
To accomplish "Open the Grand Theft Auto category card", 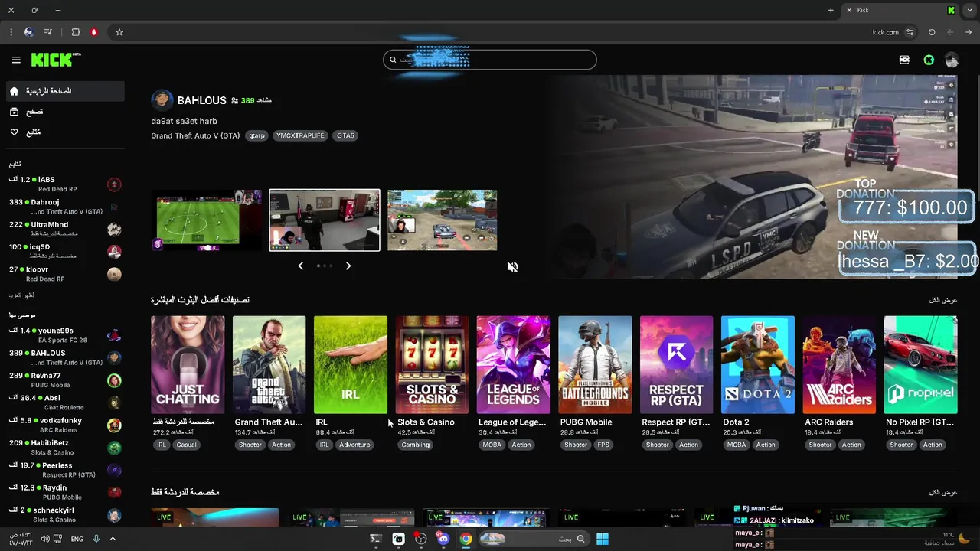I will pos(269,365).
